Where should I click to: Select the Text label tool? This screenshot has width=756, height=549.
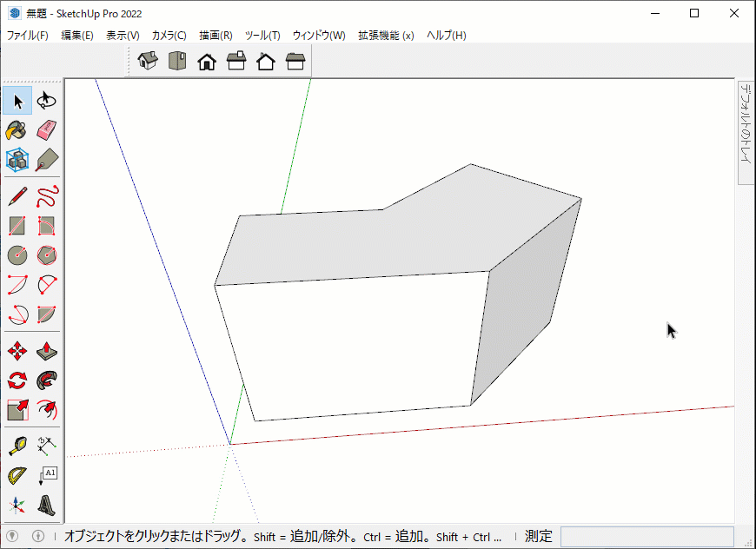pos(47,476)
